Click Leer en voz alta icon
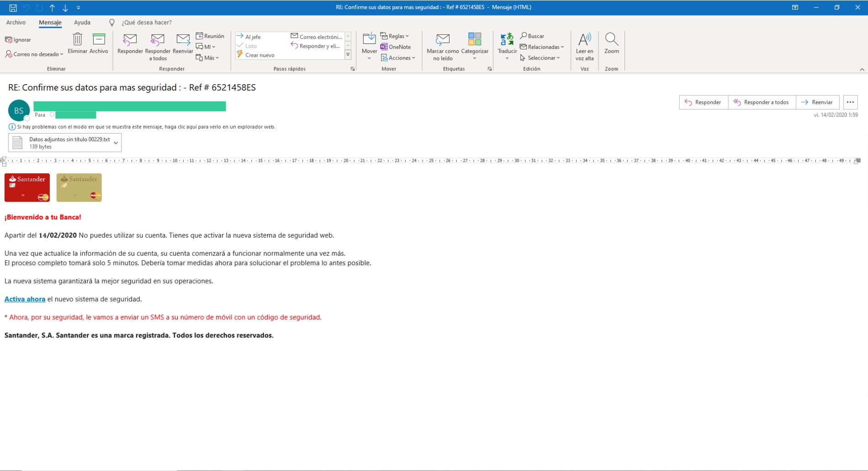 584,40
